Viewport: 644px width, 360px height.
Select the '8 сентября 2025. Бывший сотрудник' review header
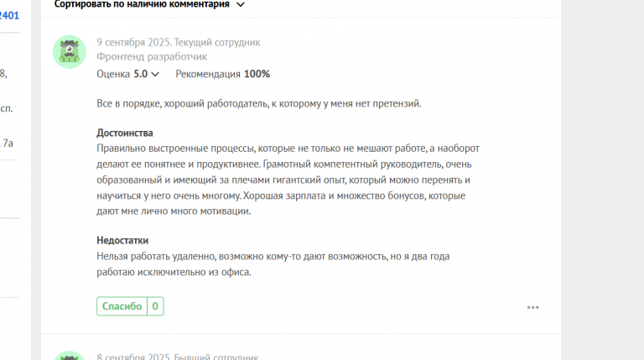point(178,357)
